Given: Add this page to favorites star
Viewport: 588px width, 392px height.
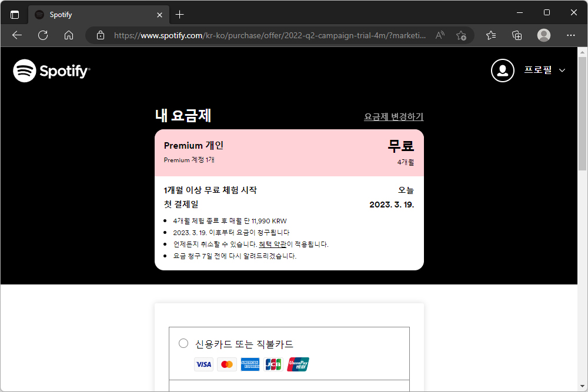Looking at the screenshot, I should click(461, 35).
